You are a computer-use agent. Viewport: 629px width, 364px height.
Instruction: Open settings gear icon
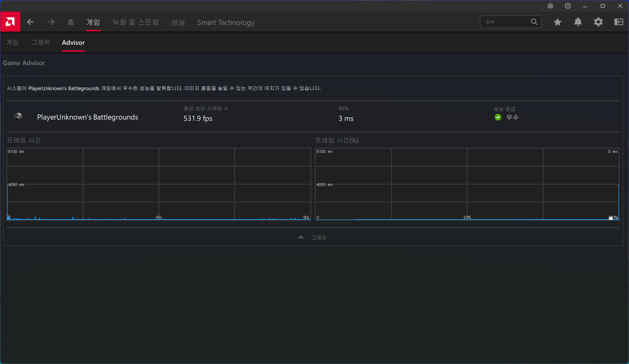598,22
